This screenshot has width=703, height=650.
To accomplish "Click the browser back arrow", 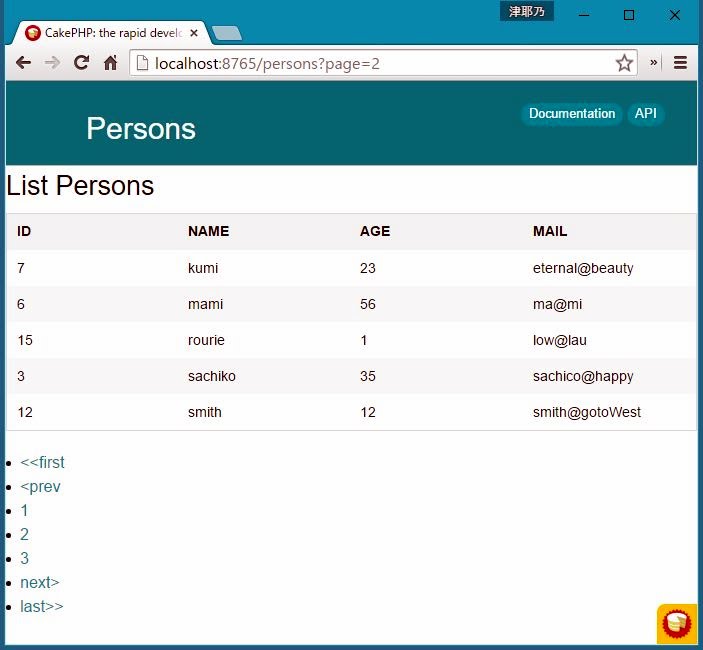I will 23,63.
